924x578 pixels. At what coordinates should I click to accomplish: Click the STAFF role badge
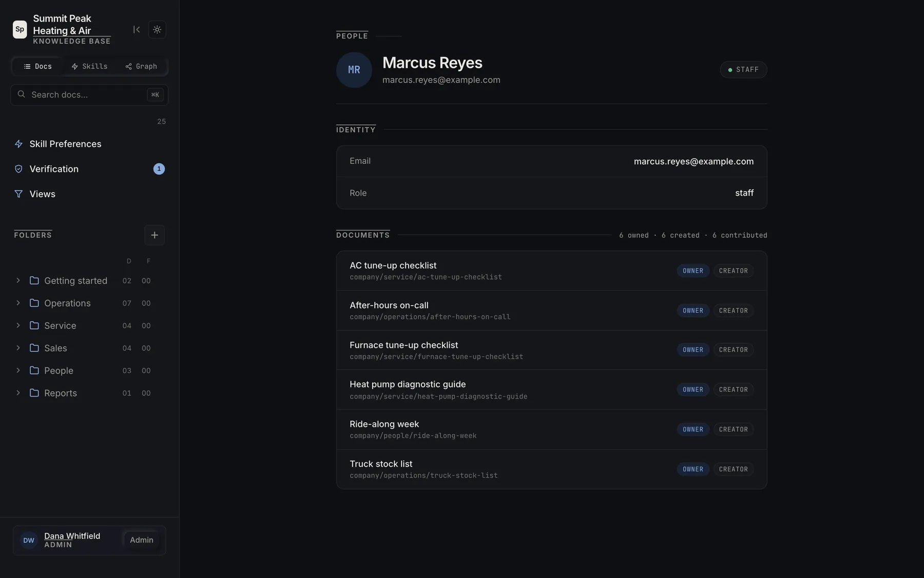pyautogui.click(x=743, y=70)
